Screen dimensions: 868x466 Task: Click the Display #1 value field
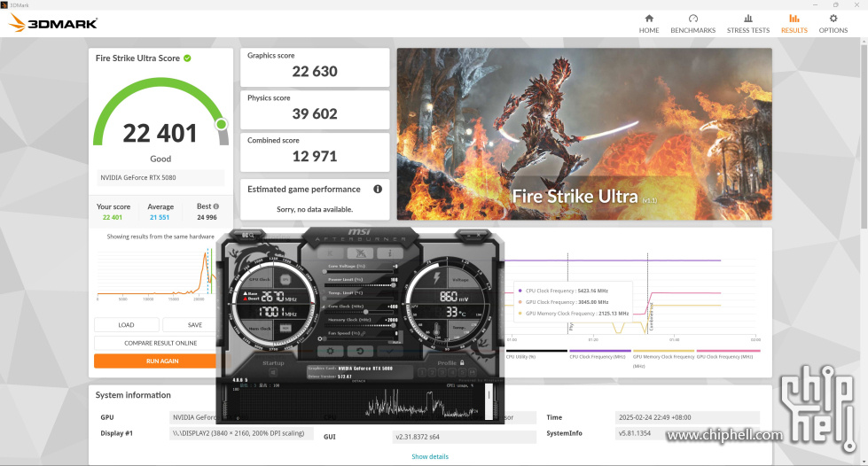tap(241, 433)
